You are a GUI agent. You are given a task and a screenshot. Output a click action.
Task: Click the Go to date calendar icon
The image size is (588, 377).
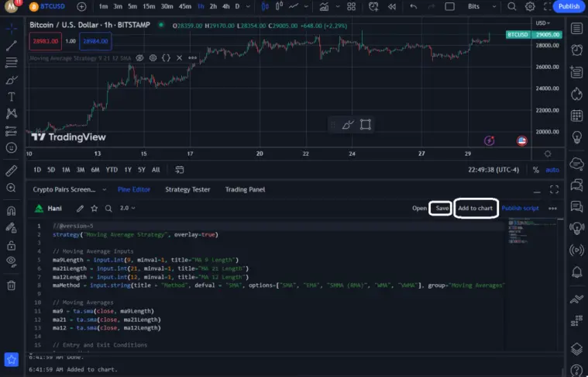tap(180, 170)
